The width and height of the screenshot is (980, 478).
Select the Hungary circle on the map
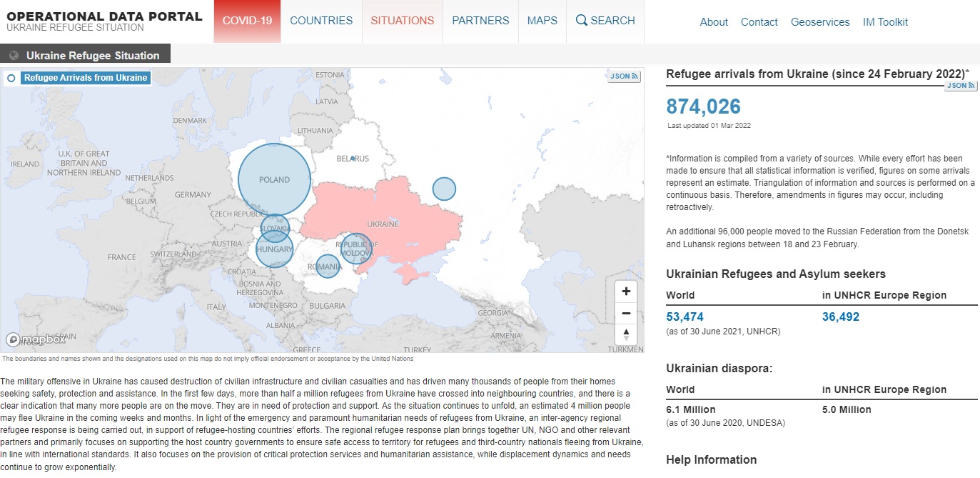pos(274,249)
